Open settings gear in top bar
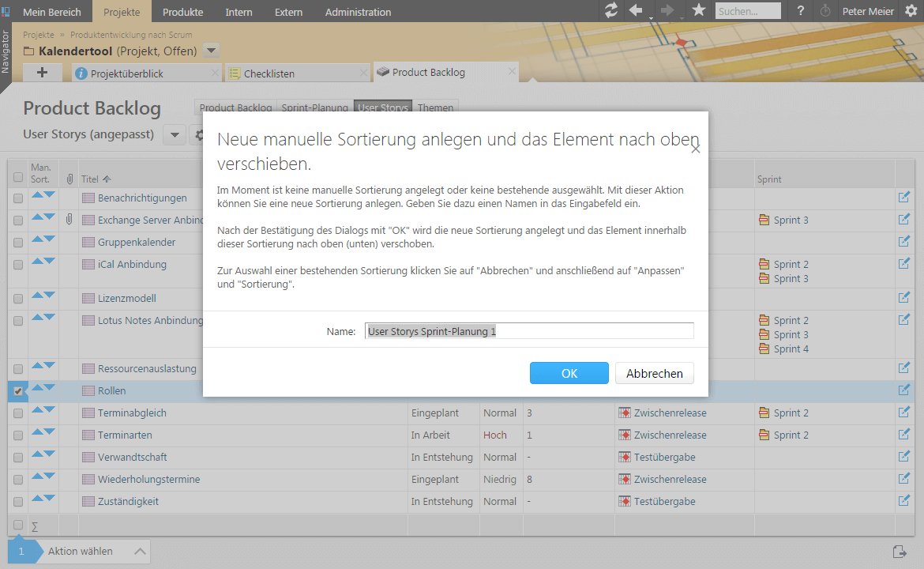Image resolution: width=924 pixels, height=569 pixels. [911, 11]
